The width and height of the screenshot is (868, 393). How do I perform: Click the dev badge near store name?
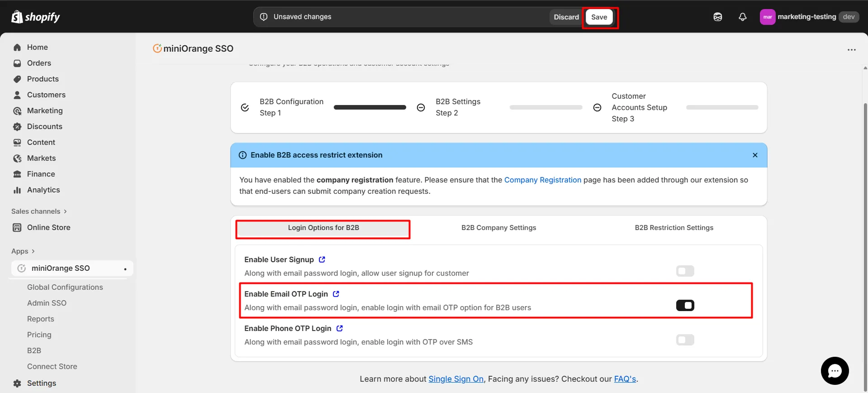(849, 17)
